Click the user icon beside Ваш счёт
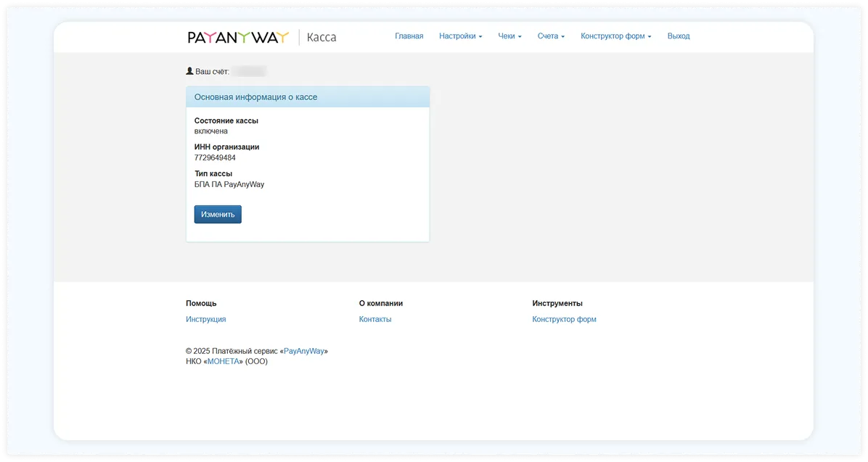 pos(189,71)
